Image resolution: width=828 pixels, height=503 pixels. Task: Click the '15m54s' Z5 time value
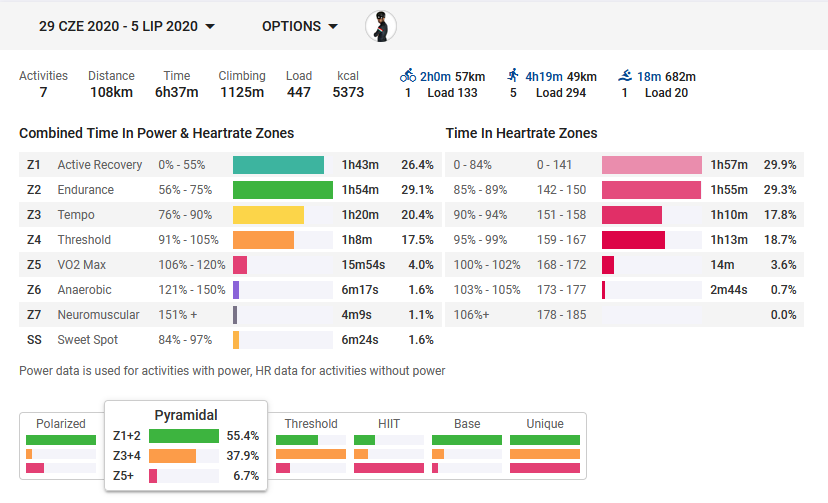[x=363, y=265]
